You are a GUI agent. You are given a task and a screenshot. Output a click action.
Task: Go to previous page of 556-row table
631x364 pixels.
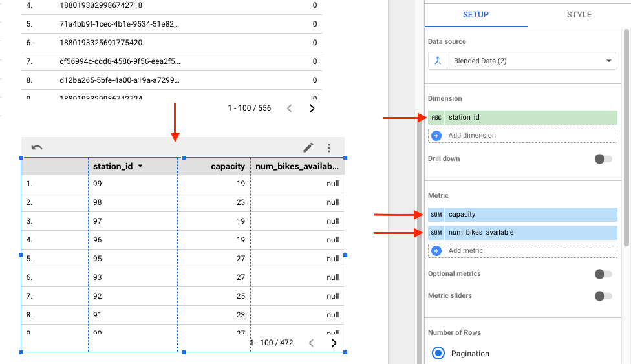[x=289, y=109]
